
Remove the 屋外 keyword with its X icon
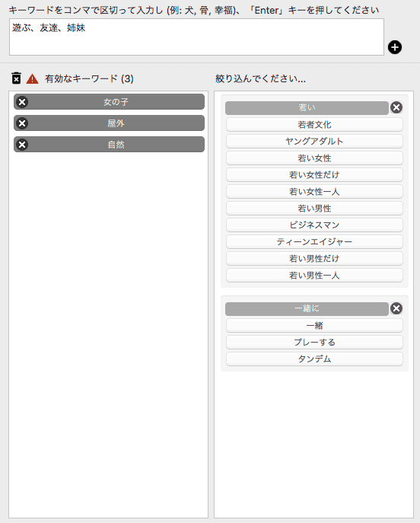coord(22,123)
